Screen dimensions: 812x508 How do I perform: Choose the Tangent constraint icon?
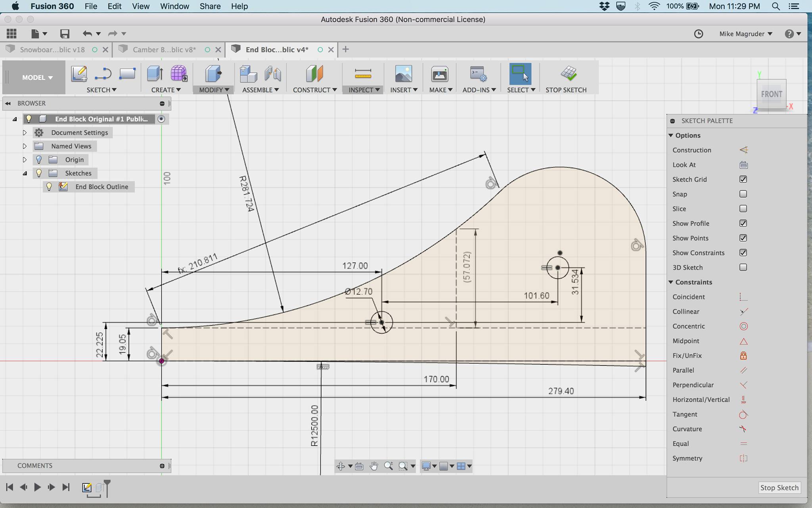click(x=743, y=415)
